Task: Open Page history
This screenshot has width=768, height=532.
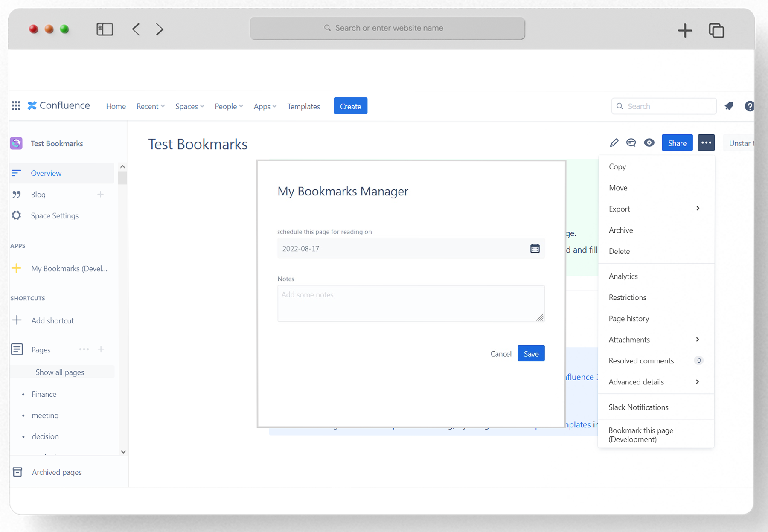Action: [656, 318]
